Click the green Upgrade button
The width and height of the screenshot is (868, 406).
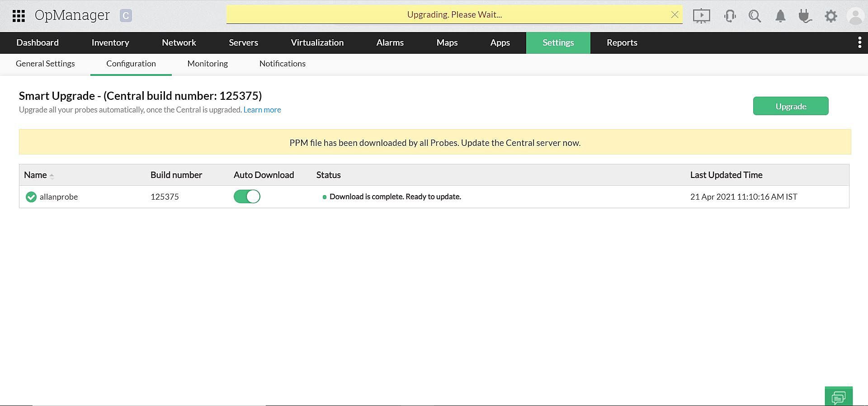tap(791, 106)
